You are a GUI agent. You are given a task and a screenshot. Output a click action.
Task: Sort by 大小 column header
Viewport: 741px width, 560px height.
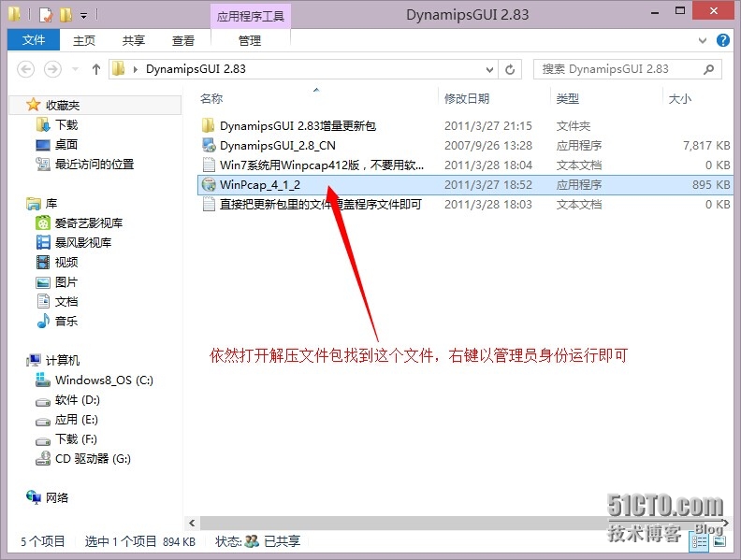pos(679,99)
